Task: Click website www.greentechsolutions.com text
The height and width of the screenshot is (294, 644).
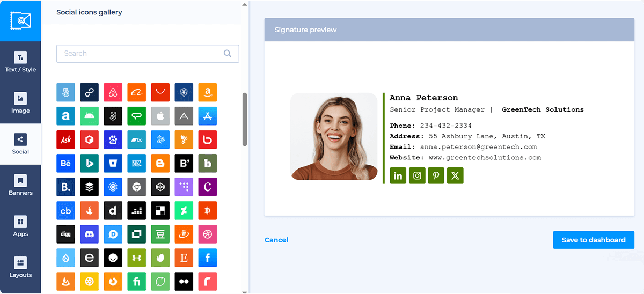Action: pos(485,158)
